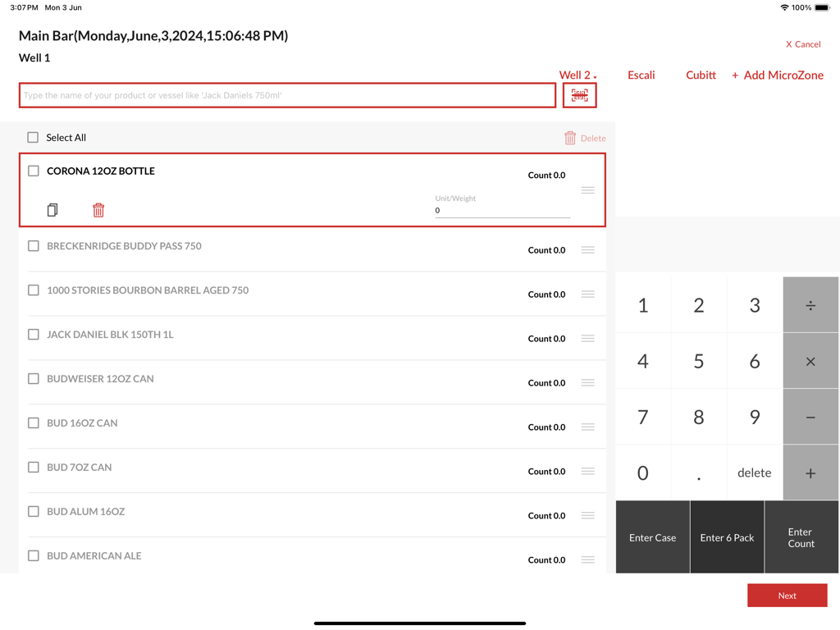Open the Well 2 dropdown
The width and height of the screenshot is (840, 630).
point(577,75)
